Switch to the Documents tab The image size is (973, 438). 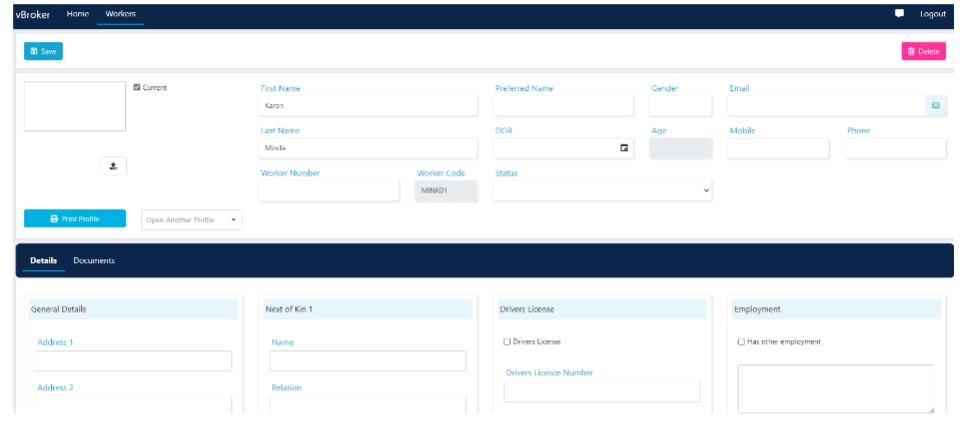pos(94,261)
